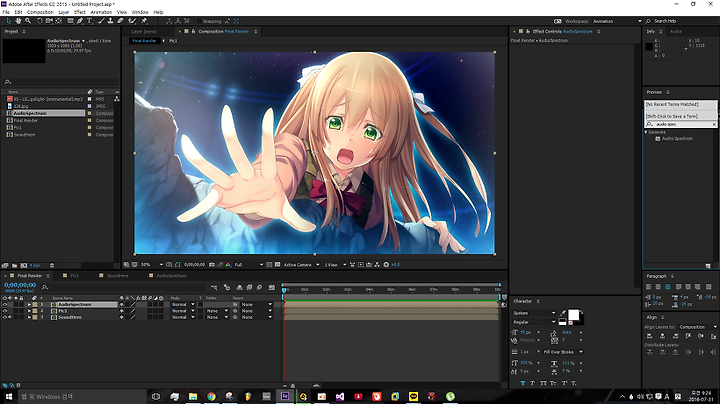720x404 pixels.
Task: Open the Workspace Animation dropdown
Action: [x=617, y=21]
